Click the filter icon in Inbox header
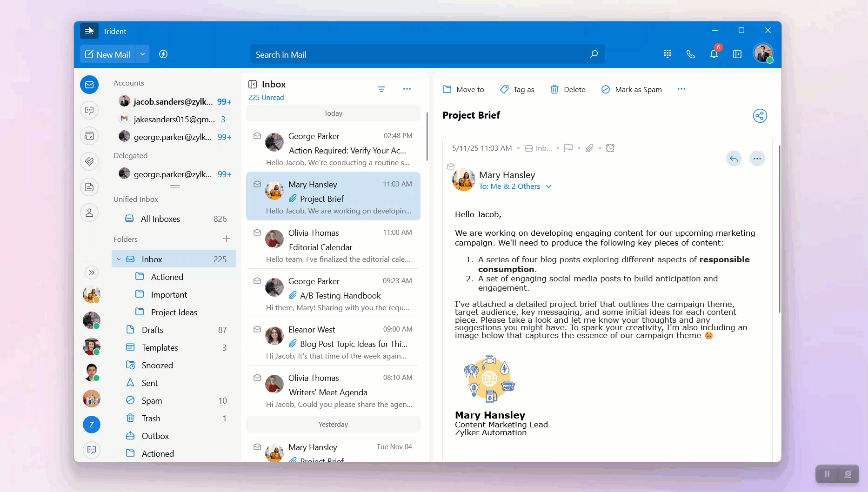This screenshot has height=492, width=868. pos(381,89)
